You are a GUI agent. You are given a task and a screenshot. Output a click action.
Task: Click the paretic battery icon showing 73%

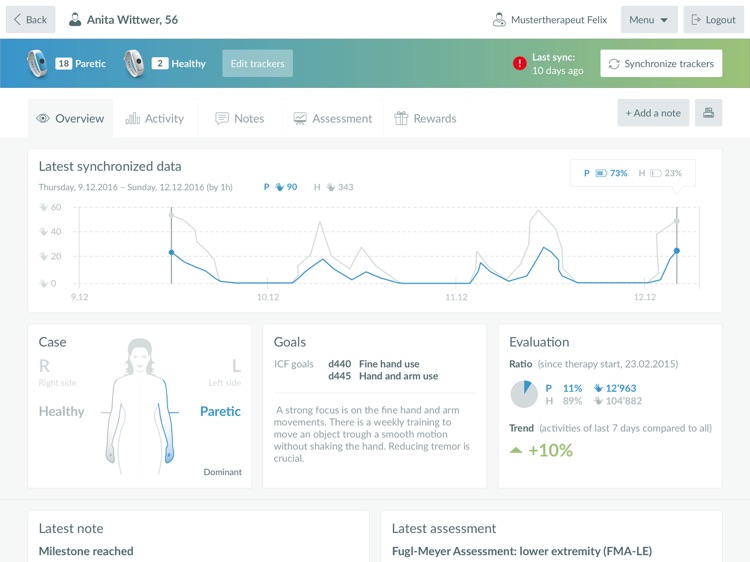click(601, 173)
